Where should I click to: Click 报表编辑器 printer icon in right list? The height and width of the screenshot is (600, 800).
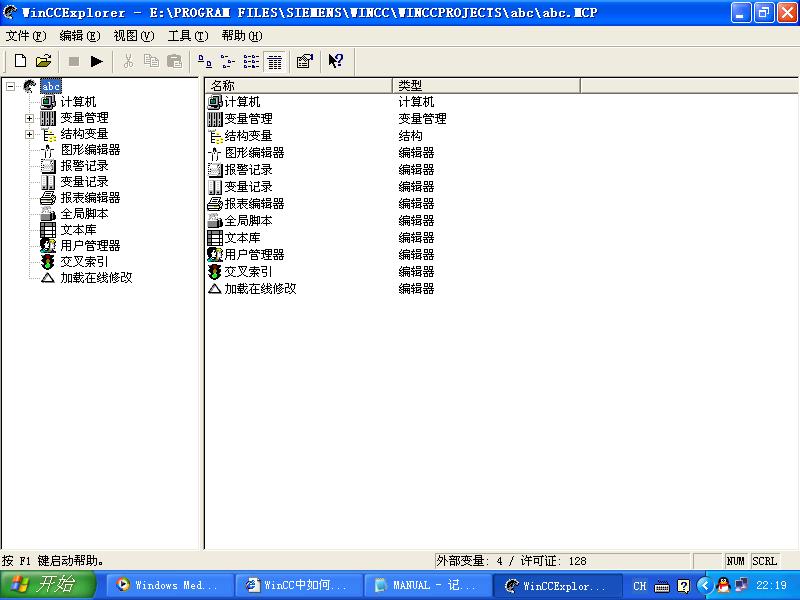pyautogui.click(x=215, y=204)
